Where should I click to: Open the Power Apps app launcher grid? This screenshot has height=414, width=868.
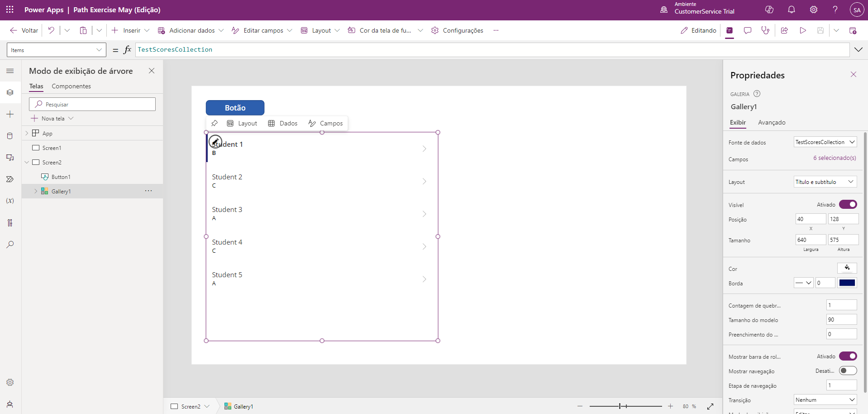pyautogui.click(x=10, y=10)
